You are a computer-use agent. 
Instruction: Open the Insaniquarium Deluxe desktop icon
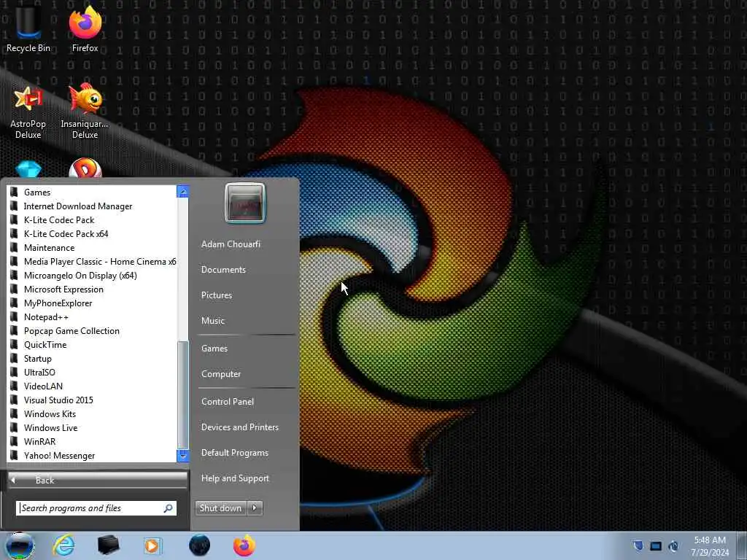[85, 112]
